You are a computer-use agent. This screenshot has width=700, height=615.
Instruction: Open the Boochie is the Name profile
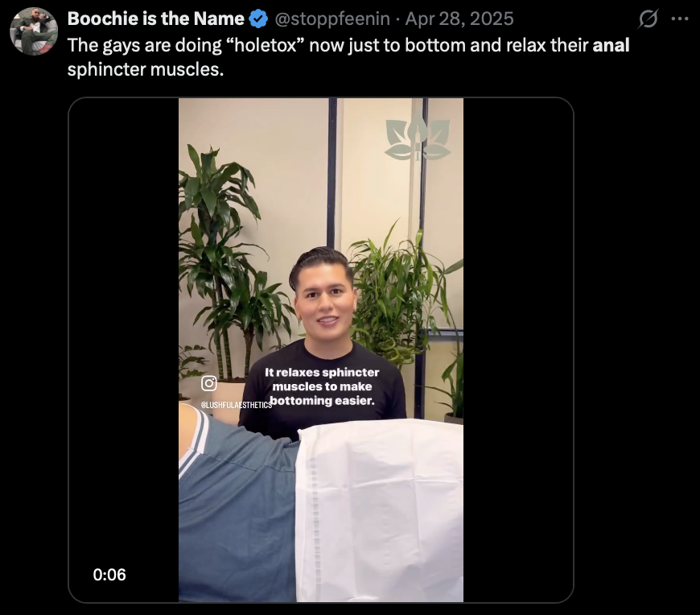click(x=155, y=19)
